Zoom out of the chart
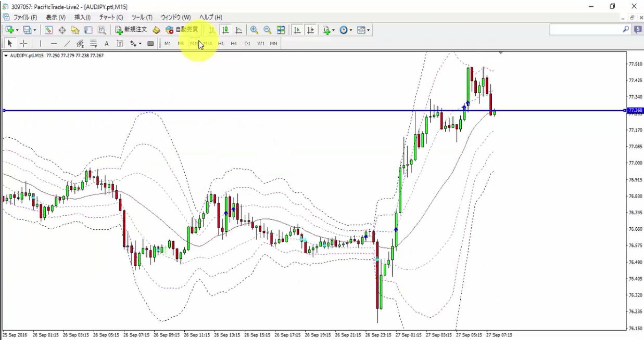644x340 pixels. pyautogui.click(x=267, y=30)
